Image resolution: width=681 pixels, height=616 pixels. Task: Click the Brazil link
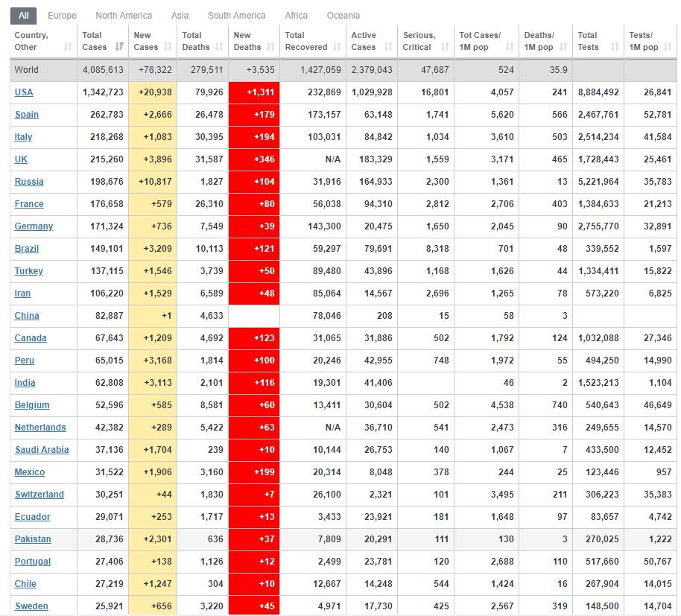27,249
